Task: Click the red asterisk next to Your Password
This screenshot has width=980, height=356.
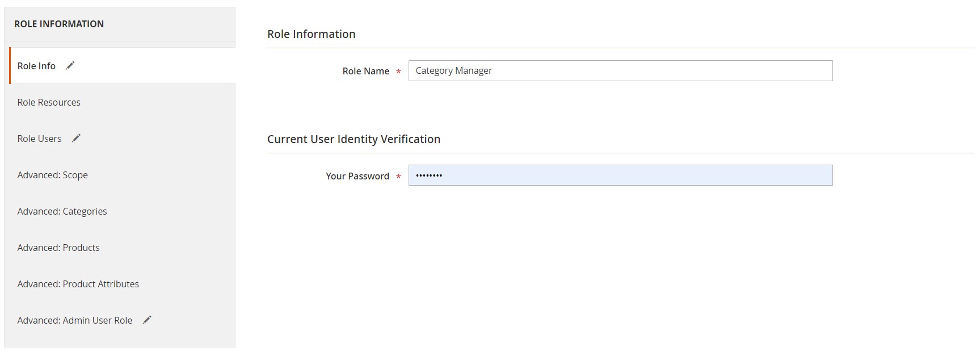Action: click(398, 177)
